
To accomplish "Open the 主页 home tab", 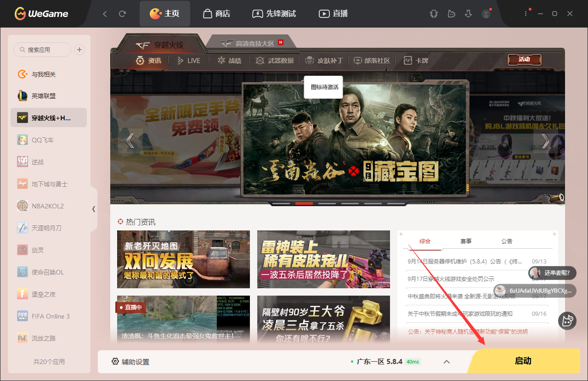I will pyautogui.click(x=164, y=14).
